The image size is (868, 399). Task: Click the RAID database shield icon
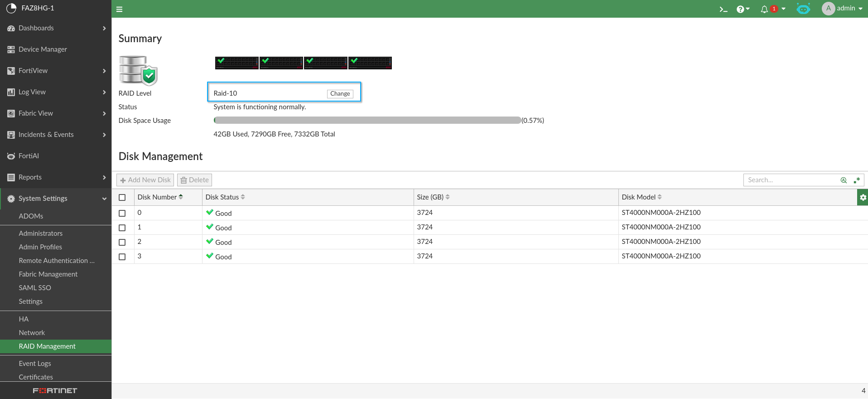point(138,70)
